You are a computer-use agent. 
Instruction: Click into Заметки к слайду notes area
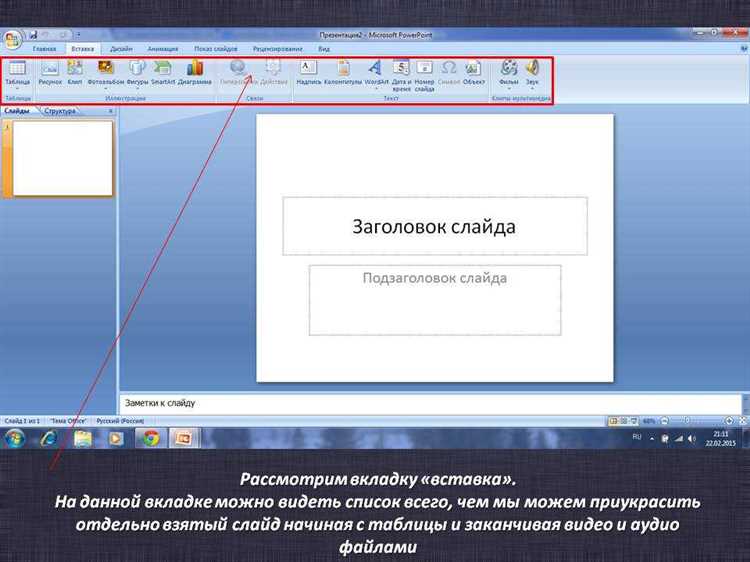tap(430, 403)
